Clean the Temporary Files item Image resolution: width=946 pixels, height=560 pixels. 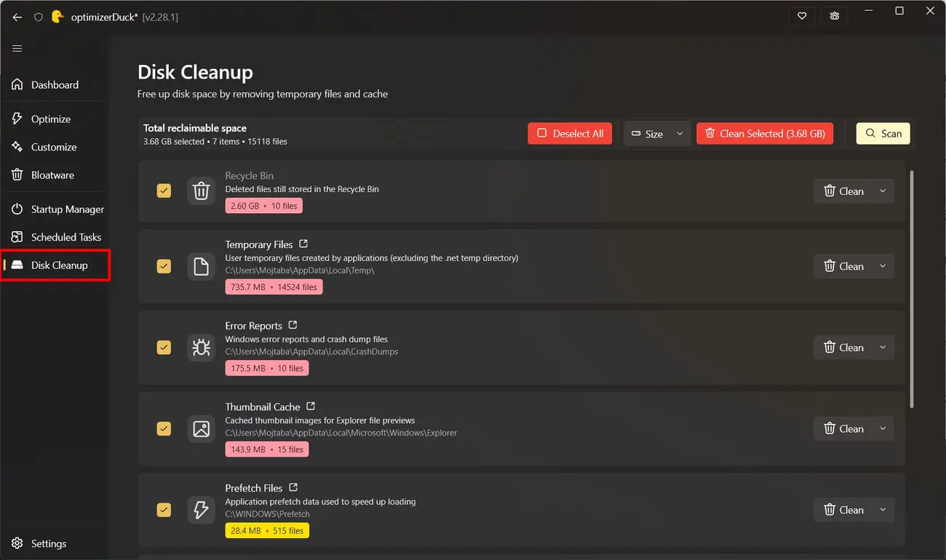point(843,266)
